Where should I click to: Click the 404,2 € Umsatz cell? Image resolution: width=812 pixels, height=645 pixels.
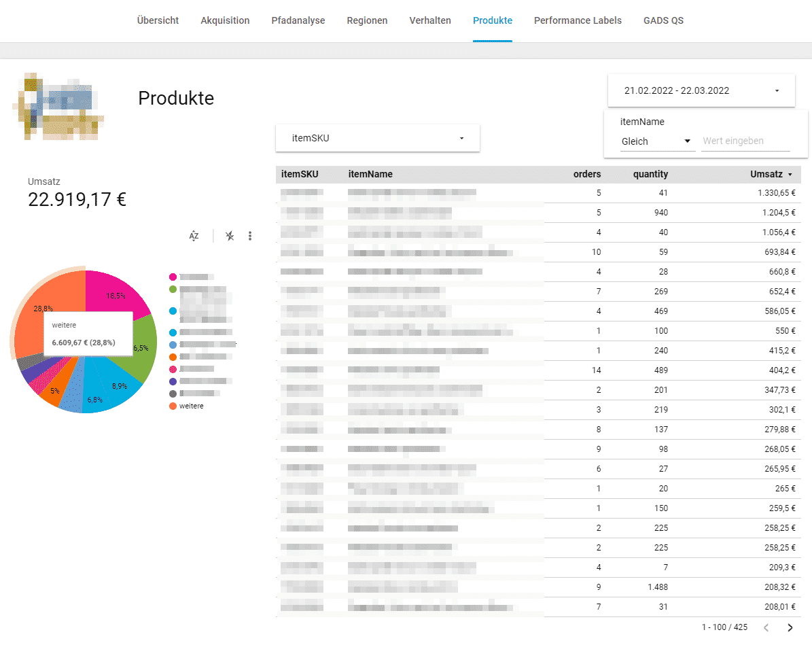(782, 370)
